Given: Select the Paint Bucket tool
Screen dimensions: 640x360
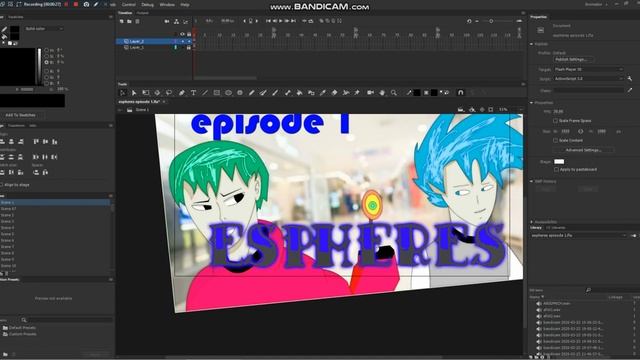Looking at the screenshot, I should point(300,93).
